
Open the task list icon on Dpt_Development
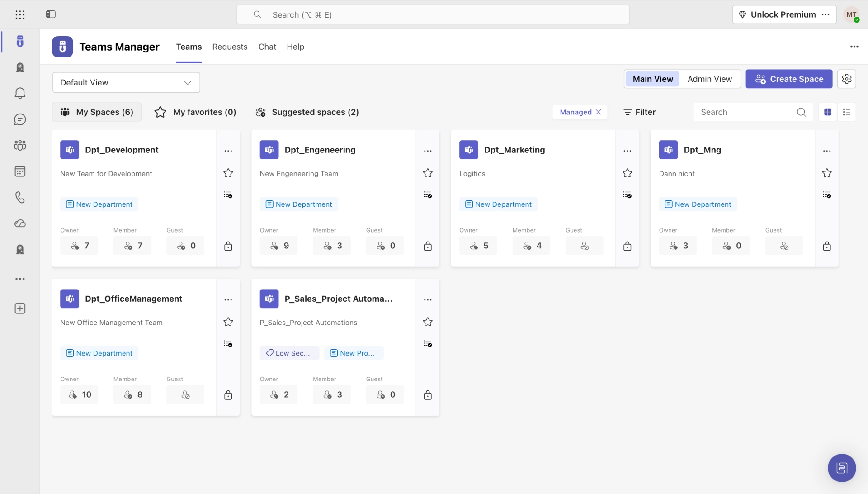[x=228, y=195]
